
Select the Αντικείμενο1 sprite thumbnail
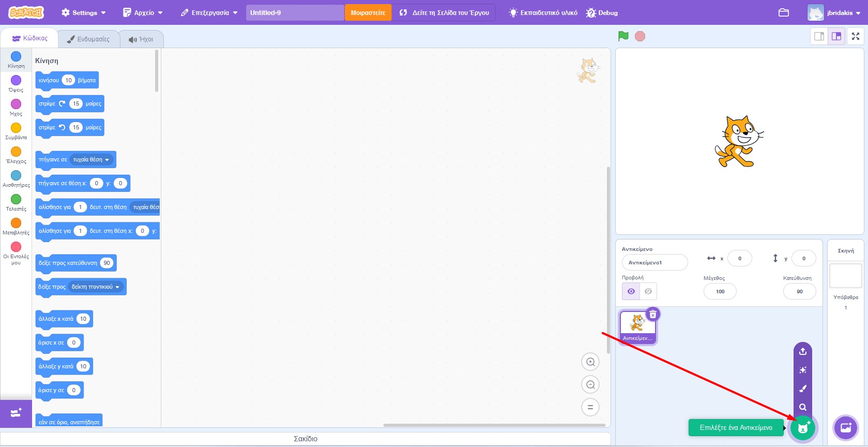(637, 327)
